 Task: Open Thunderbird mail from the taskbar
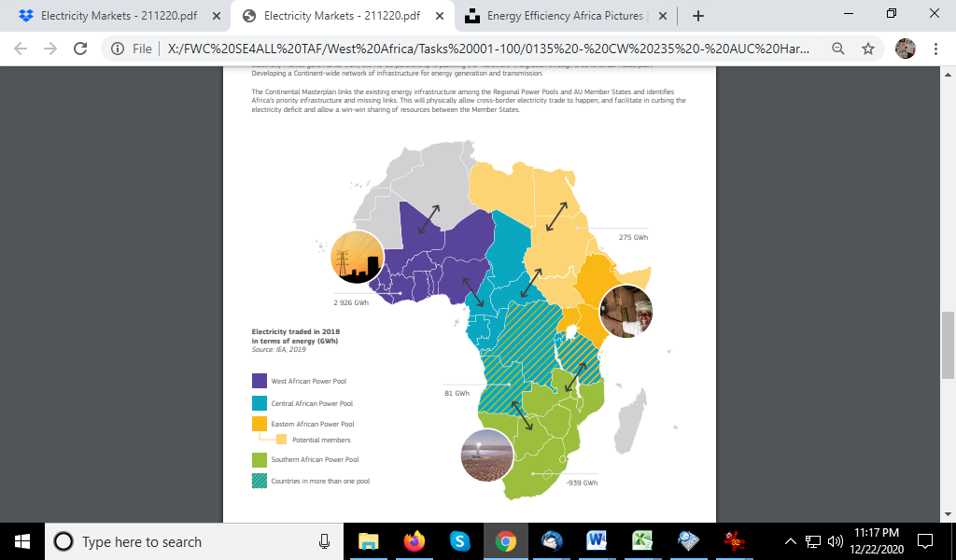click(551, 541)
